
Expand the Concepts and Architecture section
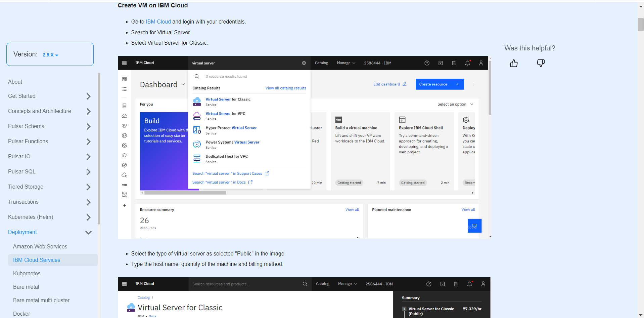pyautogui.click(x=88, y=111)
